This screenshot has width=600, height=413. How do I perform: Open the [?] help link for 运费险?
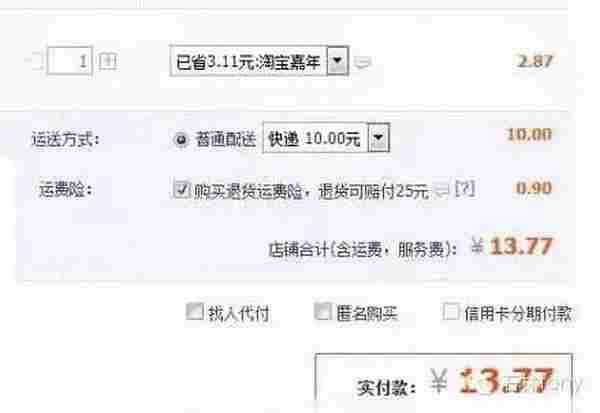pos(465,189)
